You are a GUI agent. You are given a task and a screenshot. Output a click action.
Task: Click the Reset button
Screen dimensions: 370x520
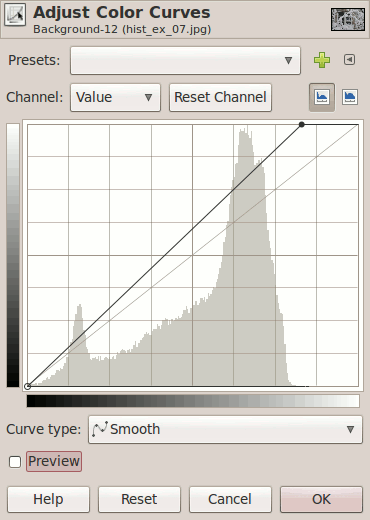(139, 499)
